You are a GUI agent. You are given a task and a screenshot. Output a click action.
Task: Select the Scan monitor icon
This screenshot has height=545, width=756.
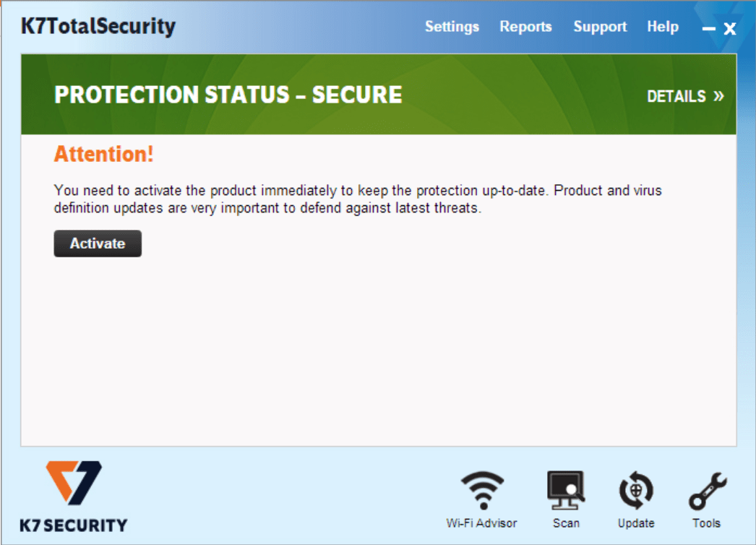pos(567,488)
